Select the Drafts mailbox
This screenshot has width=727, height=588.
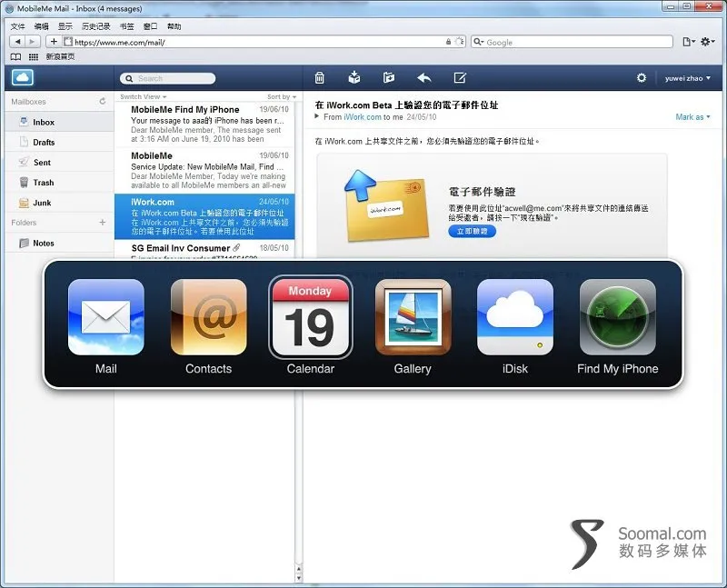point(59,142)
